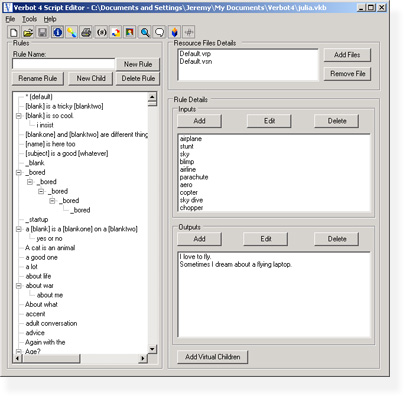Collapse 'a [blank] is a [blankone]' rule node
The height and width of the screenshot is (400, 413).
(x=19, y=229)
